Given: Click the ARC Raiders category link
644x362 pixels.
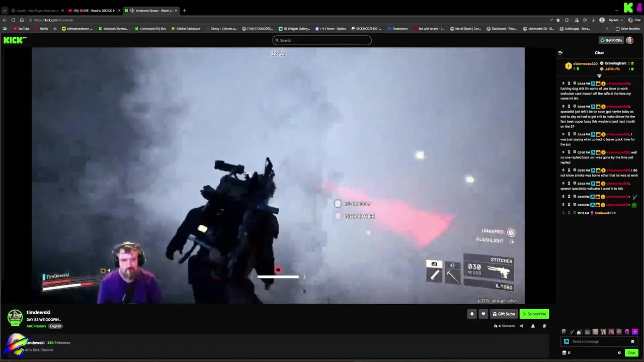Looking at the screenshot, I should (x=36, y=326).
